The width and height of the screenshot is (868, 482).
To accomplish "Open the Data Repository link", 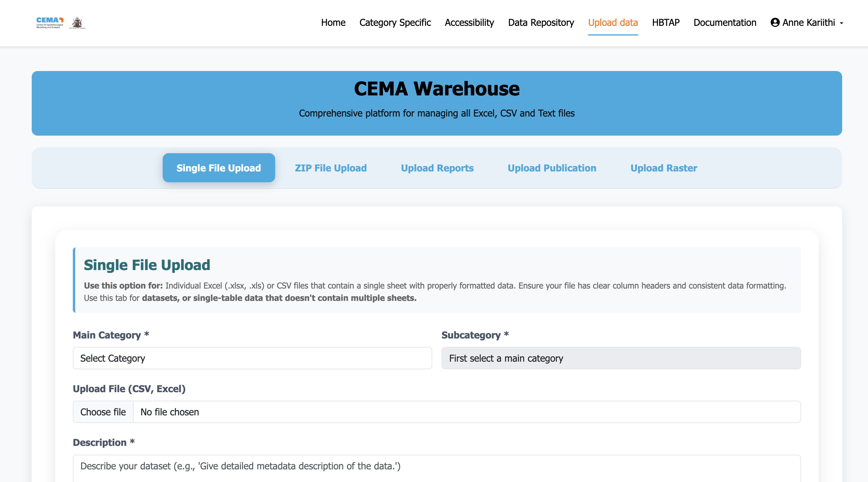I will click(541, 23).
